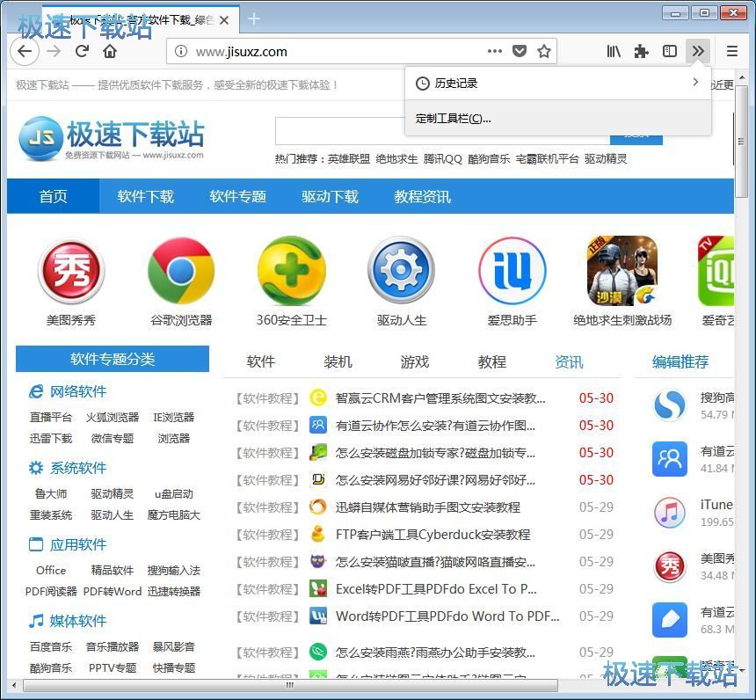Viewport: 756px width, 700px height.
Task: Switch to the 资讯 content tab
Action: click(569, 361)
